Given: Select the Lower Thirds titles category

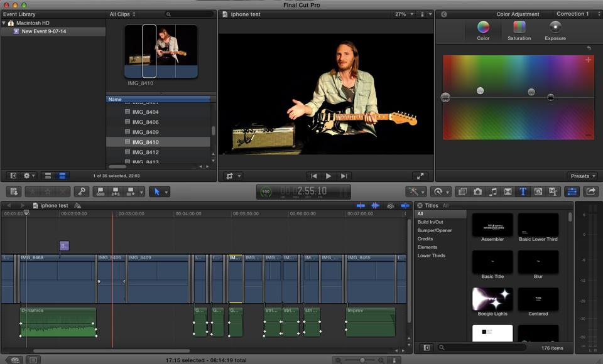Looking at the screenshot, I should (x=431, y=255).
